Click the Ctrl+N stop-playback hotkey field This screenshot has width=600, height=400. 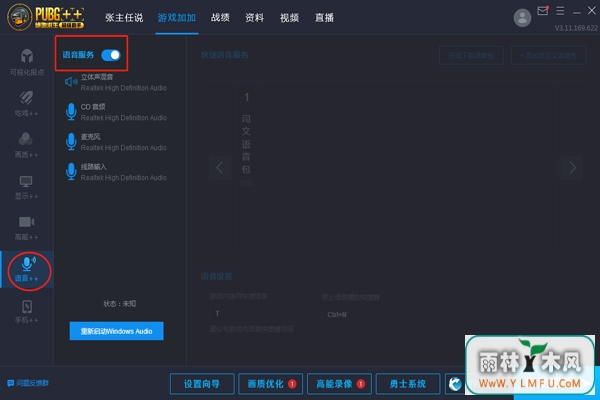pyautogui.click(x=362, y=314)
